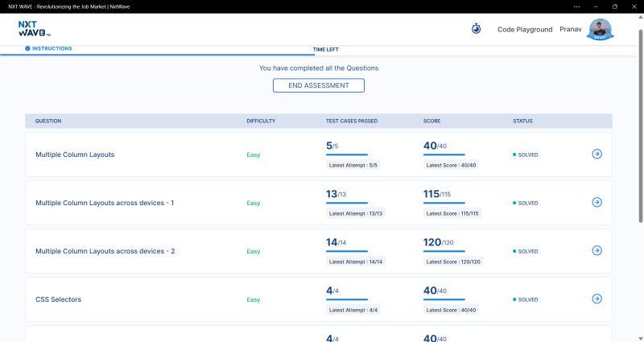Click the scrollbar down arrow
Image resolution: width=644 pixels, height=342 pixels.
pos(640,339)
